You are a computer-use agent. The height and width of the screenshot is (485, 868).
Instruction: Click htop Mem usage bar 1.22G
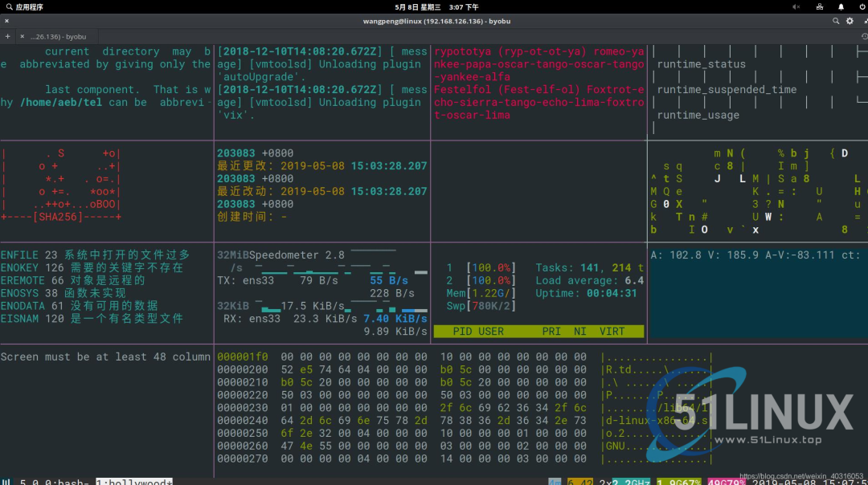481,293
